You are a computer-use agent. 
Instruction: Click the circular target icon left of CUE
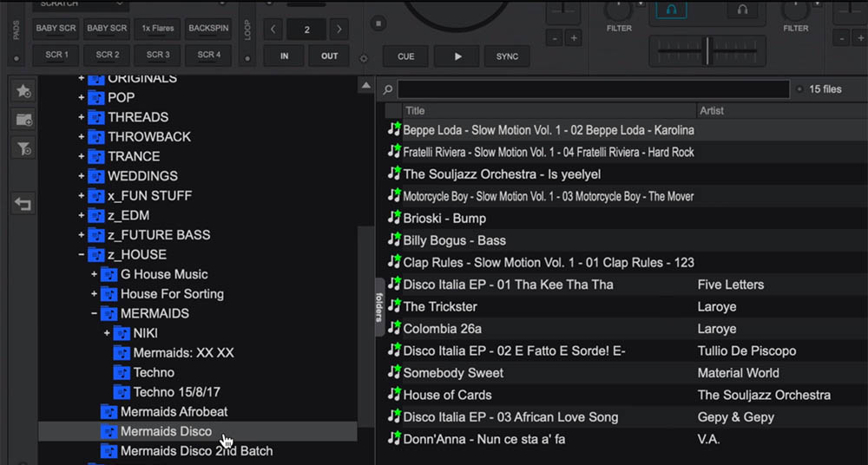(364, 58)
